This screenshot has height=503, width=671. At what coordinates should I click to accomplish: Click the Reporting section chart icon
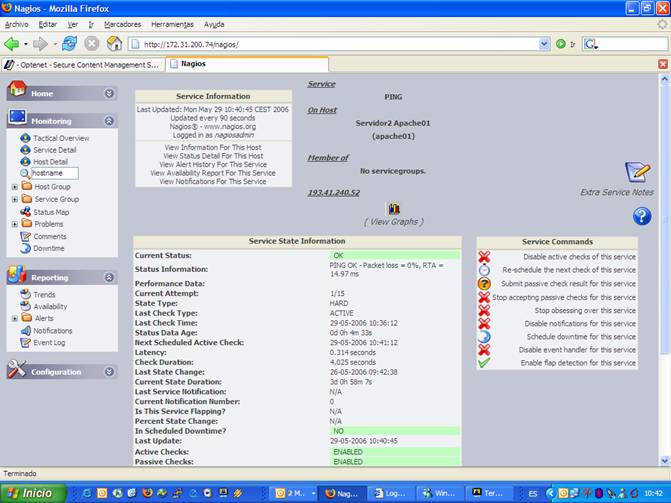[17, 274]
